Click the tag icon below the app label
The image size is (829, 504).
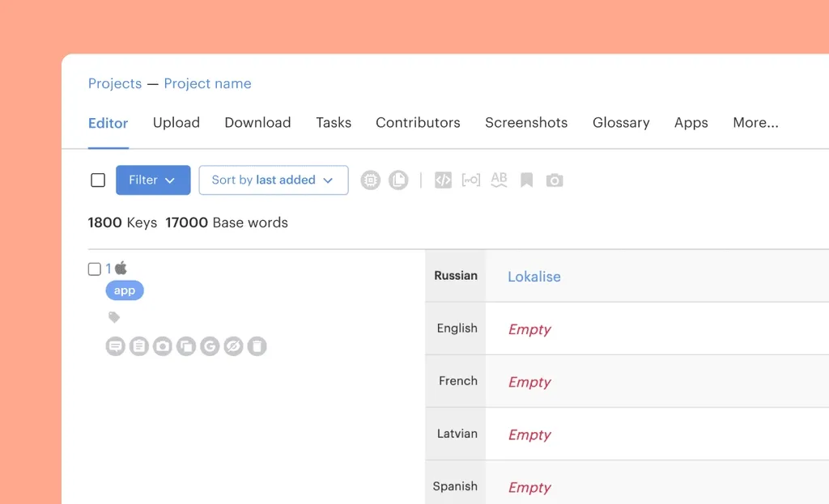[114, 318]
